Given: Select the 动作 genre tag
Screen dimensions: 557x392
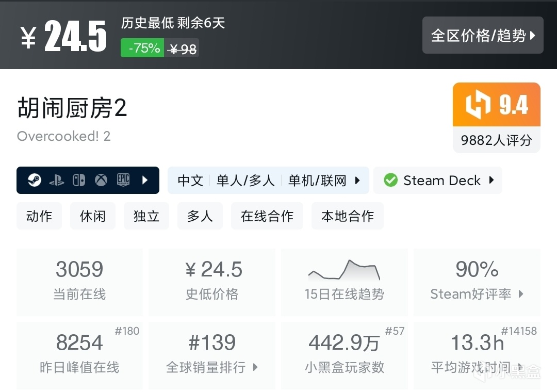Looking at the screenshot, I should [x=39, y=216].
